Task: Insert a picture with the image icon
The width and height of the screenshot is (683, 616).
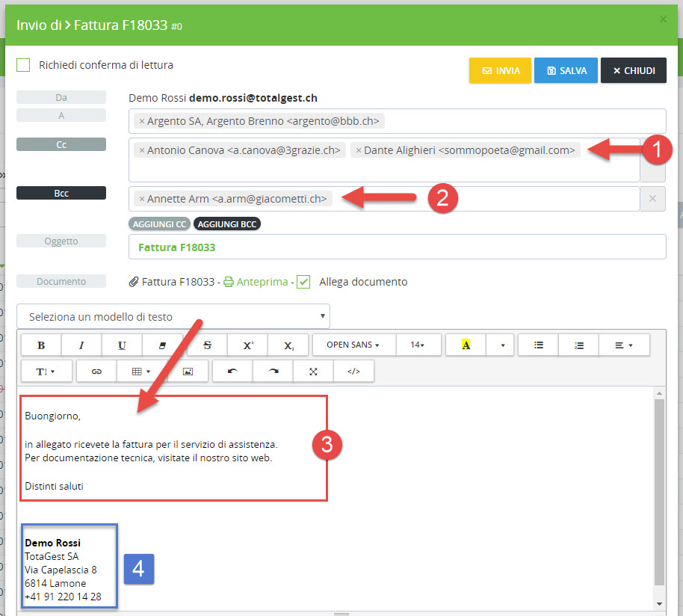Action: [x=188, y=372]
